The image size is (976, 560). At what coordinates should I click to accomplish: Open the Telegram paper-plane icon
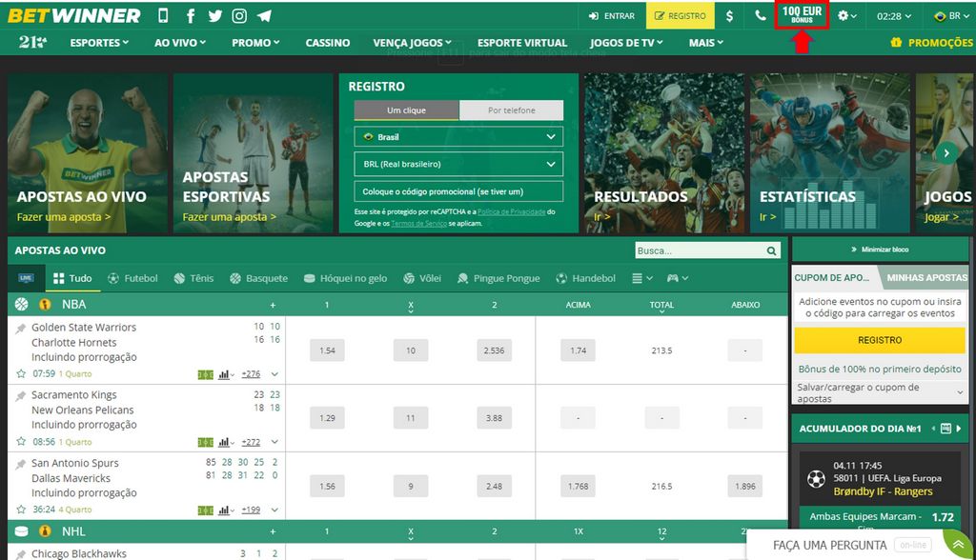tap(264, 16)
